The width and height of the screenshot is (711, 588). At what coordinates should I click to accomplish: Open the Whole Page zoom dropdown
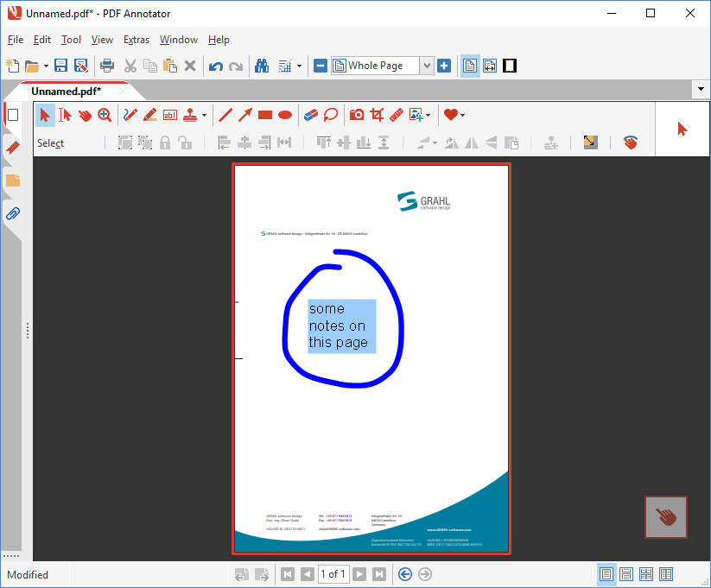coord(427,66)
